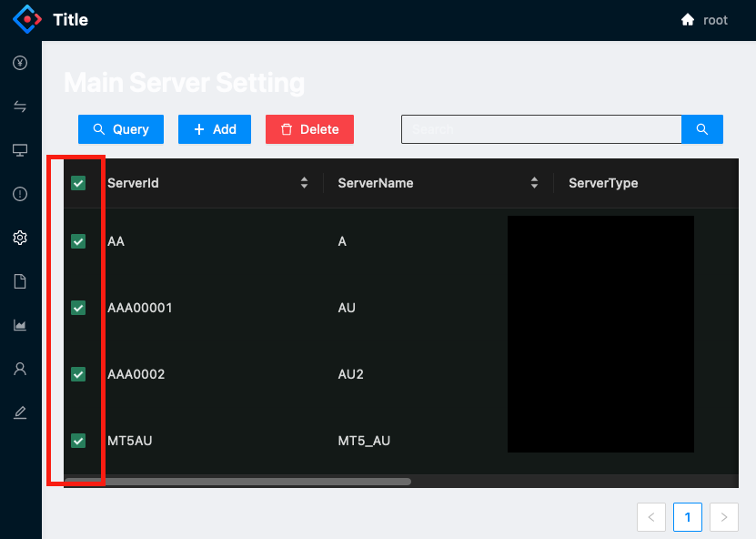Click the home icon beside root

tap(687, 19)
